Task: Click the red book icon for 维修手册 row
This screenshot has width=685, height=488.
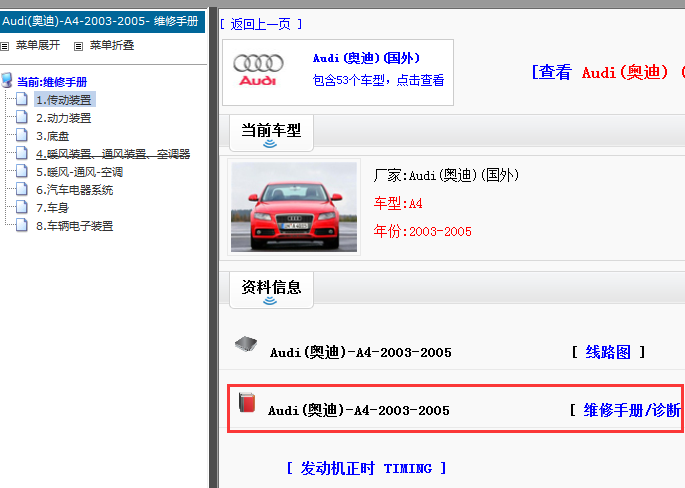Action: coord(247,402)
